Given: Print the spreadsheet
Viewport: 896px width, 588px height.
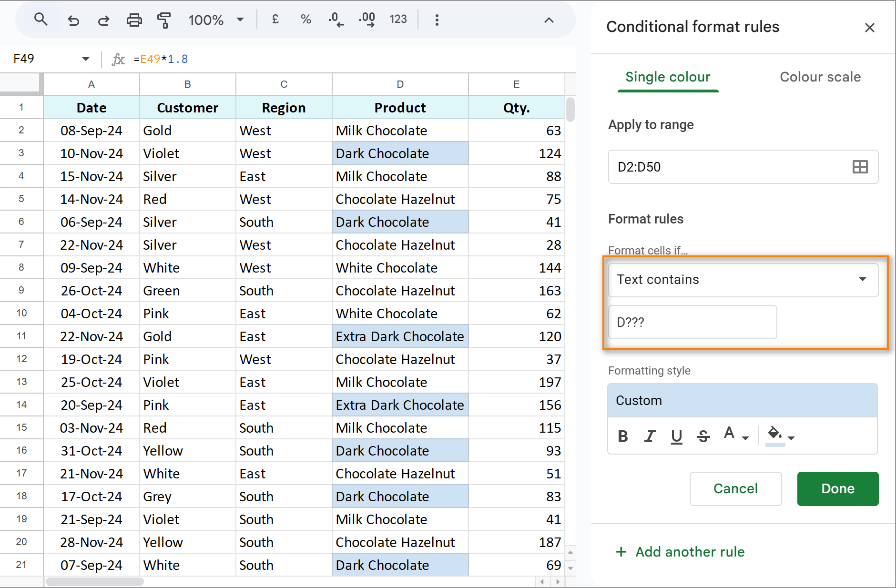Looking at the screenshot, I should tap(134, 20).
